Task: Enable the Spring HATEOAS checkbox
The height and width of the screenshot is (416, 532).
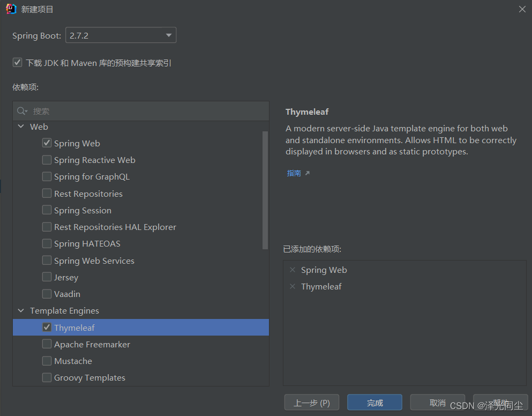Action: pos(47,243)
